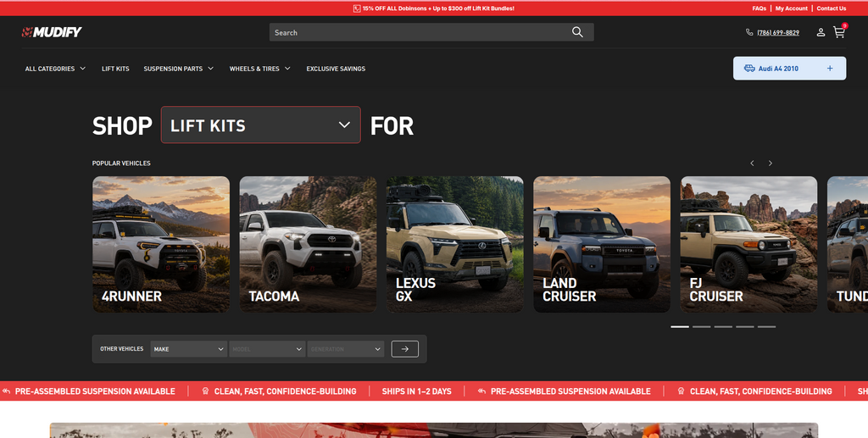This screenshot has width=868, height=438.
Task: Select the Tacoma vehicle card
Action: [x=308, y=245]
